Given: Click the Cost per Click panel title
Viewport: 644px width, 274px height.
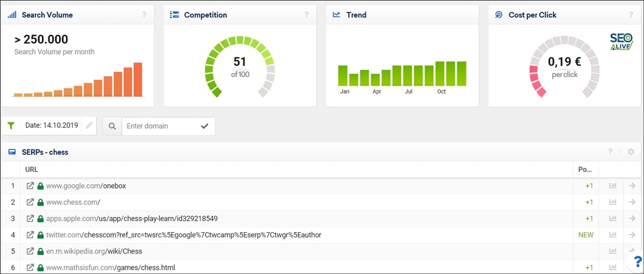Looking at the screenshot, I should [x=532, y=15].
